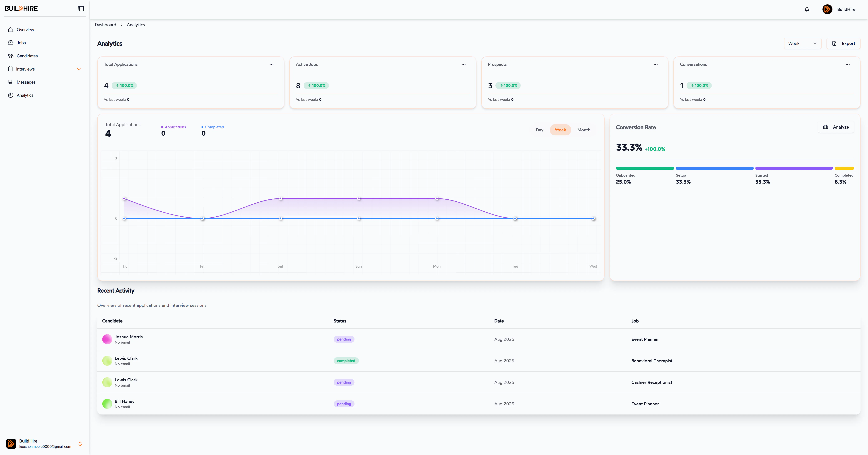The width and height of the screenshot is (868, 455).
Task: Click the Analyze button's icon
Action: pyautogui.click(x=826, y=127)
